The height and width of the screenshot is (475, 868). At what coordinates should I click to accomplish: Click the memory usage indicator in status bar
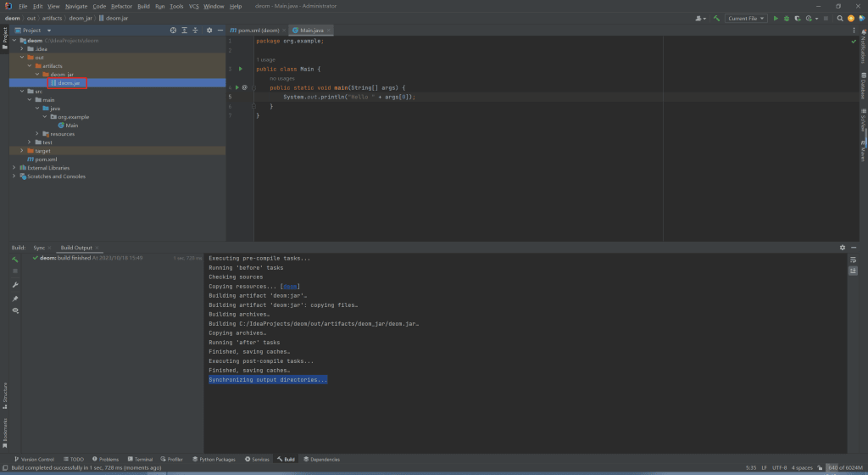click(x=843, y=467)
